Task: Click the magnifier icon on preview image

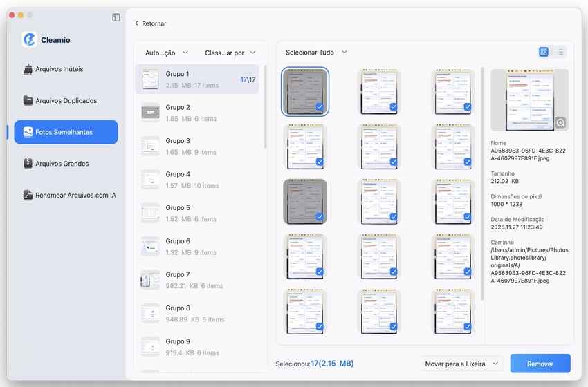Action: (x=560, y=122)
